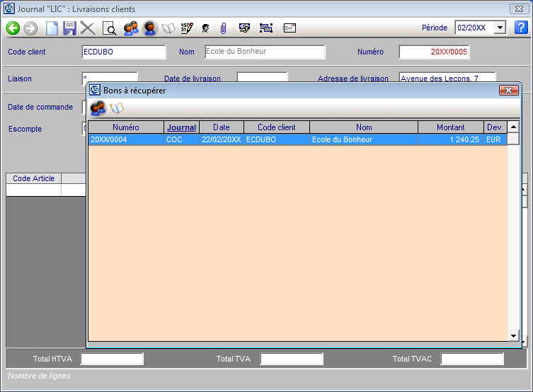This screenshot has height=392, width=533.
Task: Click the two-people icon in Bons à récupérer toolbar
Action: click(98, 108)
